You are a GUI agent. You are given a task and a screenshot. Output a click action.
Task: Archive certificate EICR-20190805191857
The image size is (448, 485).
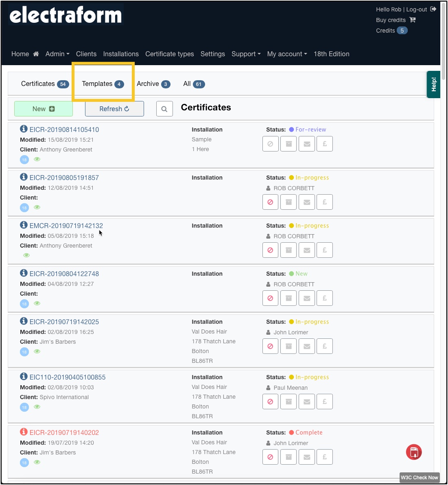coord(288,202)
